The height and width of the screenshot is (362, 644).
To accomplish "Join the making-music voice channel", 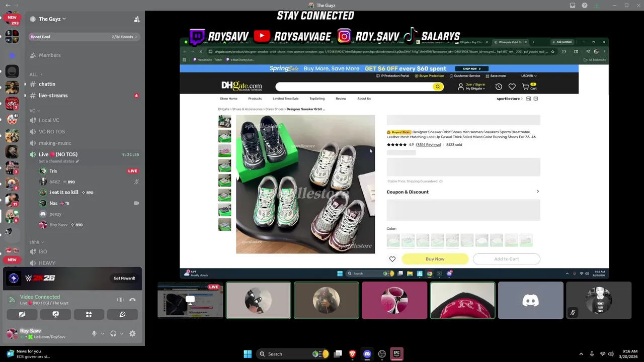I will (55, 143).
